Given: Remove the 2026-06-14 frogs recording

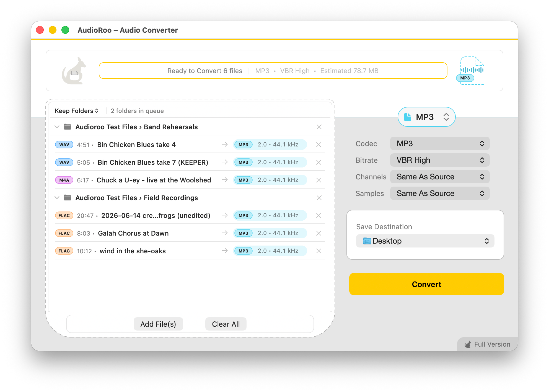Looking at the screenshot, I should pos(318,215).
